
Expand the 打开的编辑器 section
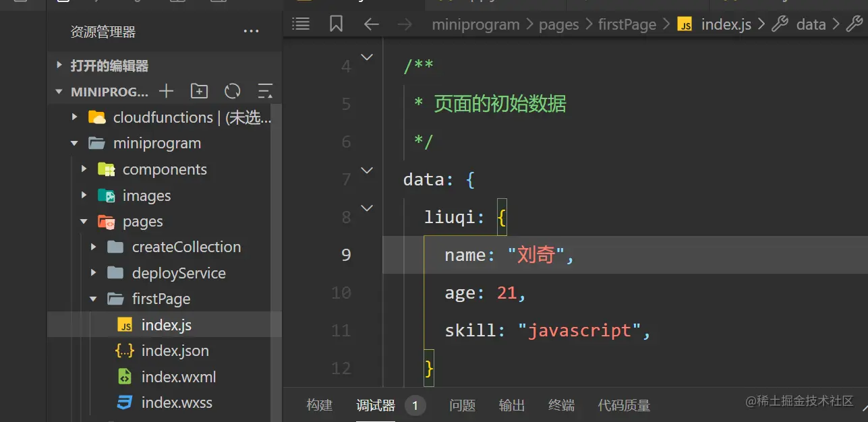60,65
